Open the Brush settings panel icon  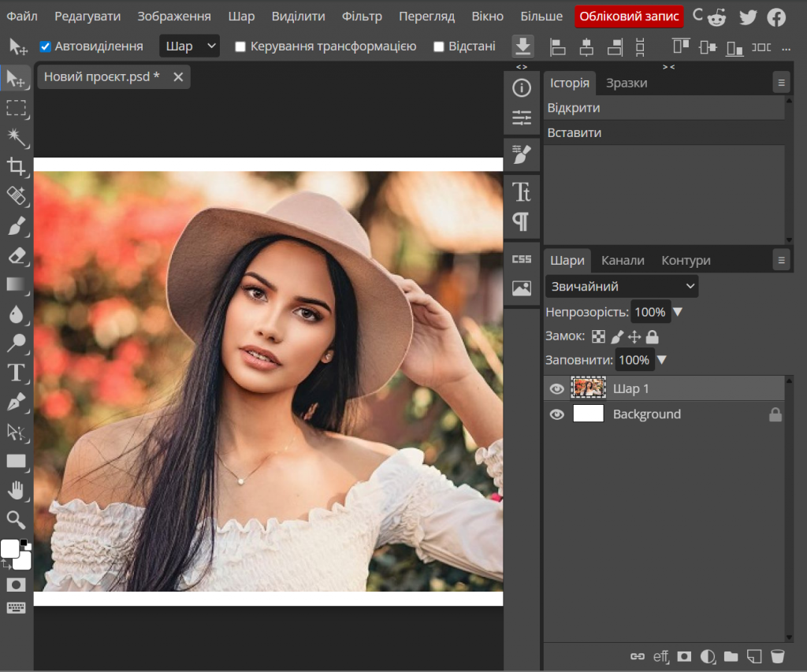click(x=522, y=154)
